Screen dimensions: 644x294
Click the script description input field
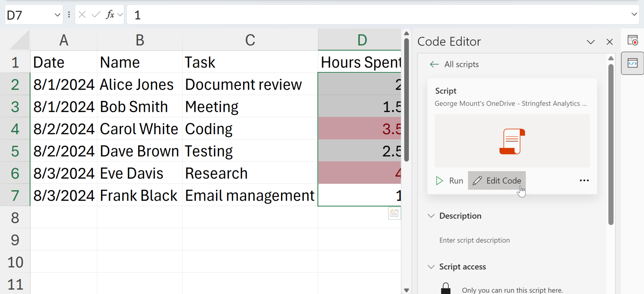click(475, 241)
